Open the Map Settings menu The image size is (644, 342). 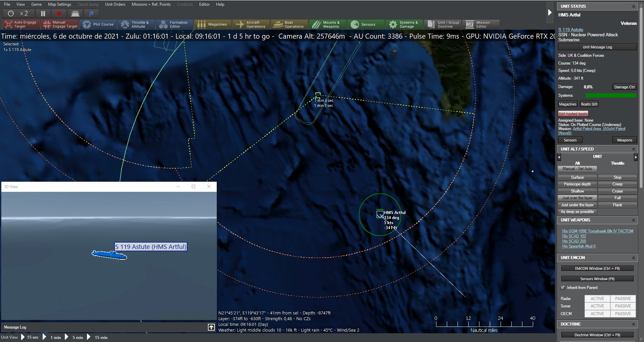(x=59, y=4)
